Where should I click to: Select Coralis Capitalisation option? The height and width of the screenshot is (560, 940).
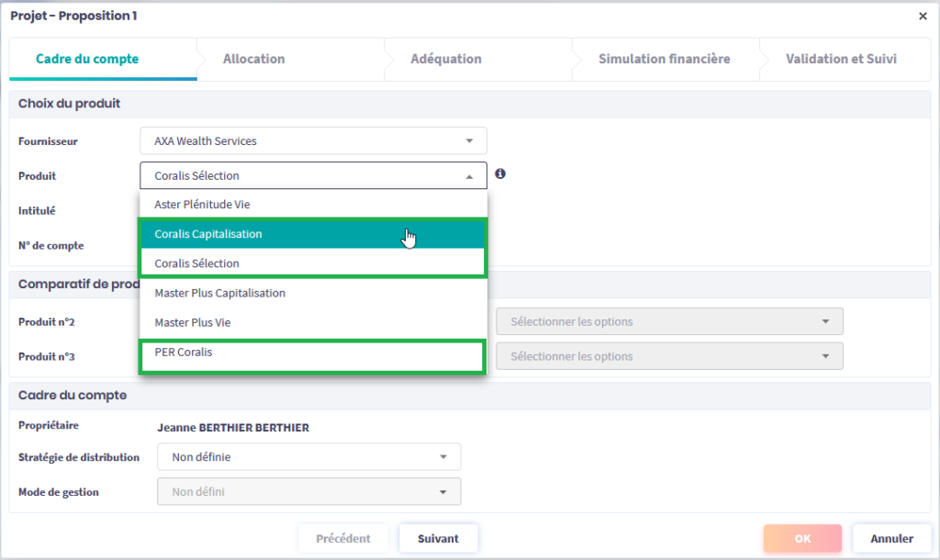312,234
